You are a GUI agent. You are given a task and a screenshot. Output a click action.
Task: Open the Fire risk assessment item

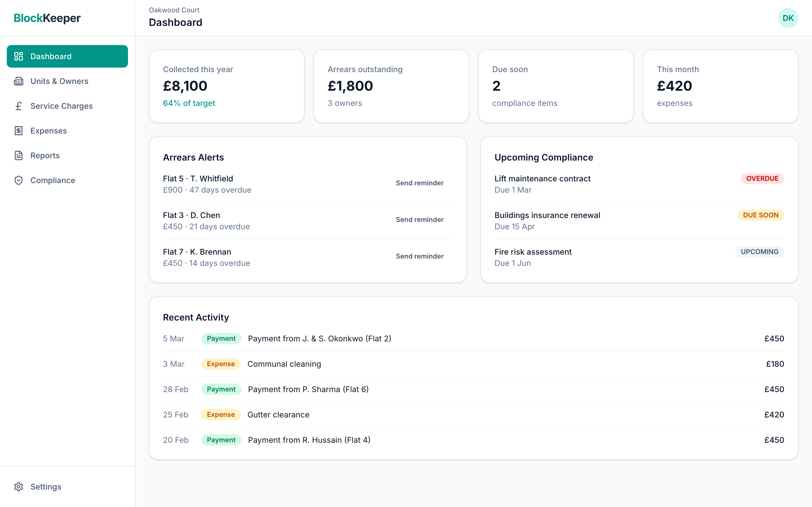click(x=533, y=252)
